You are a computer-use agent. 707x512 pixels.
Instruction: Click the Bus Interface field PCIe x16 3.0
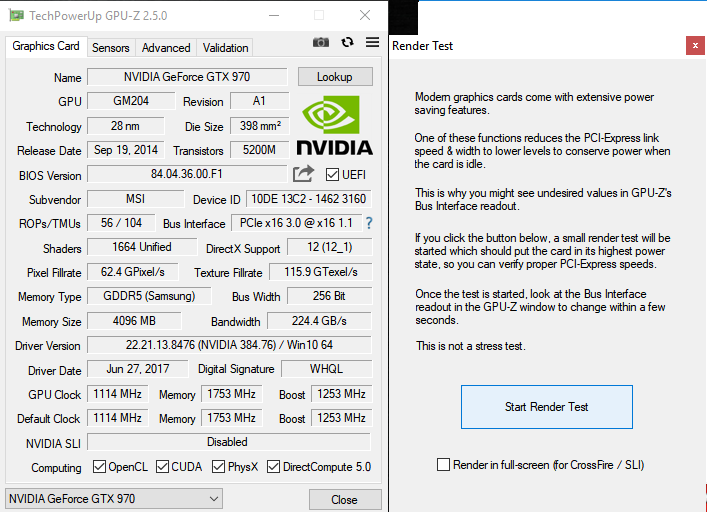296,223
